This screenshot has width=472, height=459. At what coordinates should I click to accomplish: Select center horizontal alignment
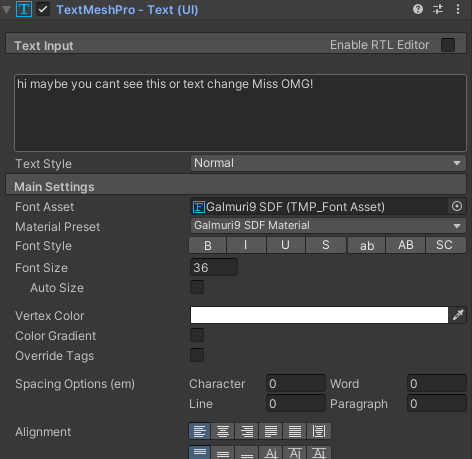tap(223, 431)
